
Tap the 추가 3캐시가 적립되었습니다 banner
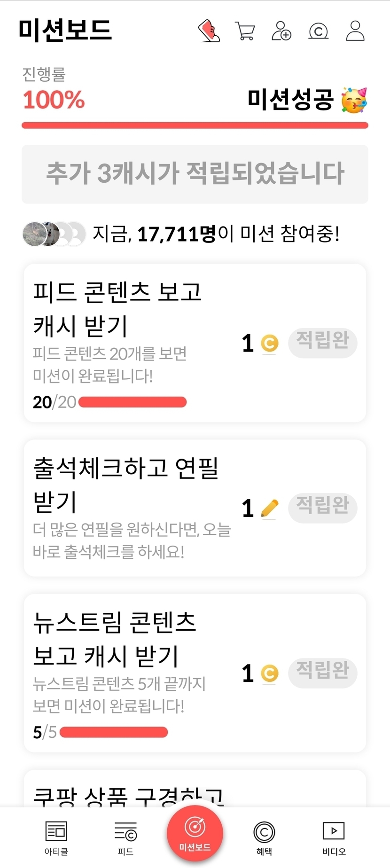tap(195, 174)
